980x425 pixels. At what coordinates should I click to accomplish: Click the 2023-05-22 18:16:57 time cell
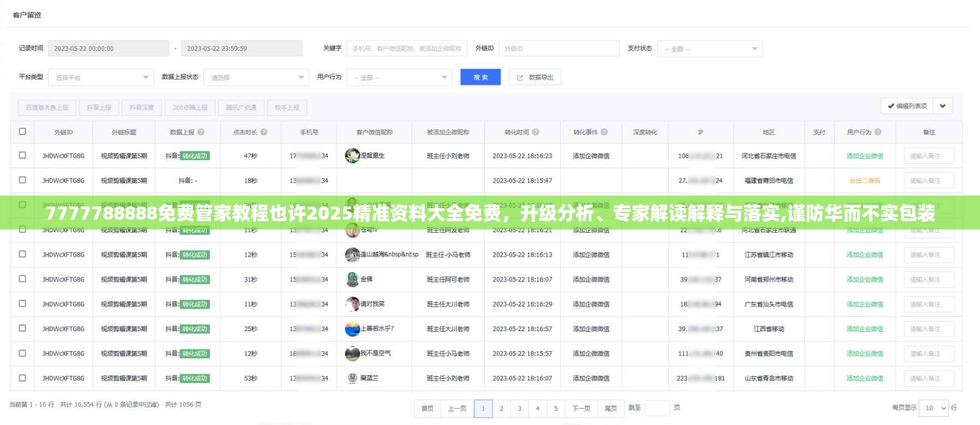pyautogui.click(x=522, y=329)
